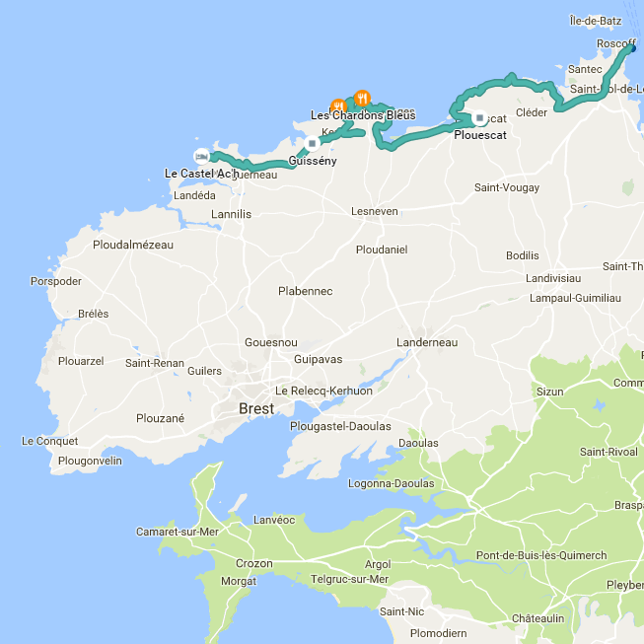Click the Île-de-Batz island label
The width and height of the screenshot is (644, 644).
click(x=596, y=21)
